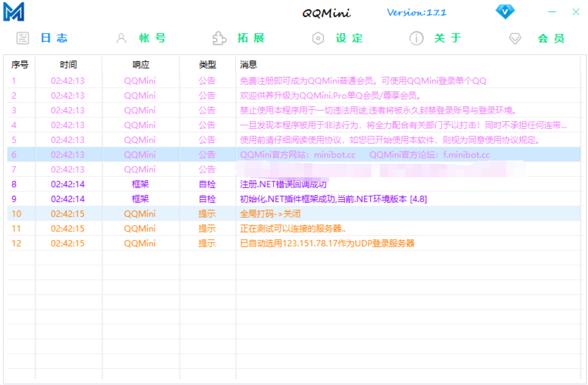Click the blue diamond VIP icon
The height and width of the screenshot is (385, 588).
pyautogui.click(x=505, y=12)
